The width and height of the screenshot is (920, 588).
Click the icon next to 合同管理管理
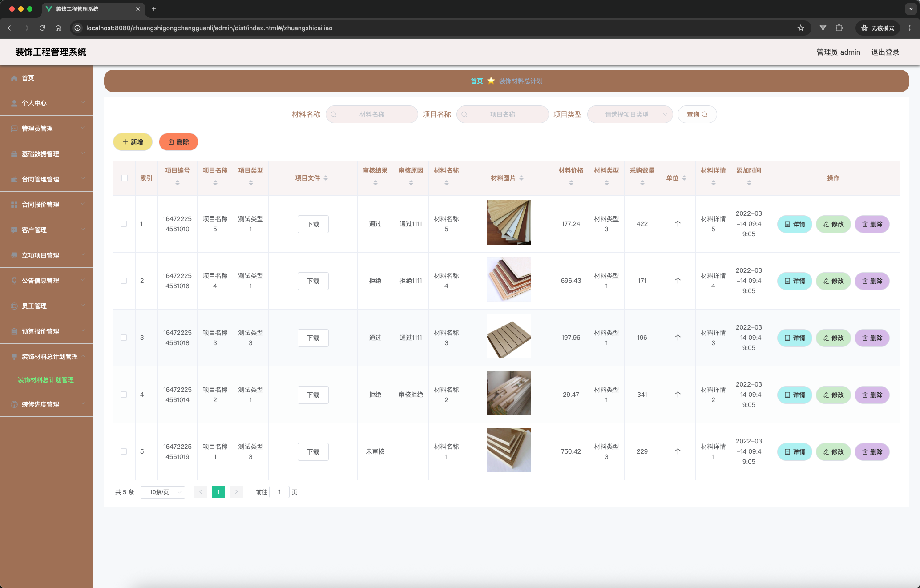(14, 179)
